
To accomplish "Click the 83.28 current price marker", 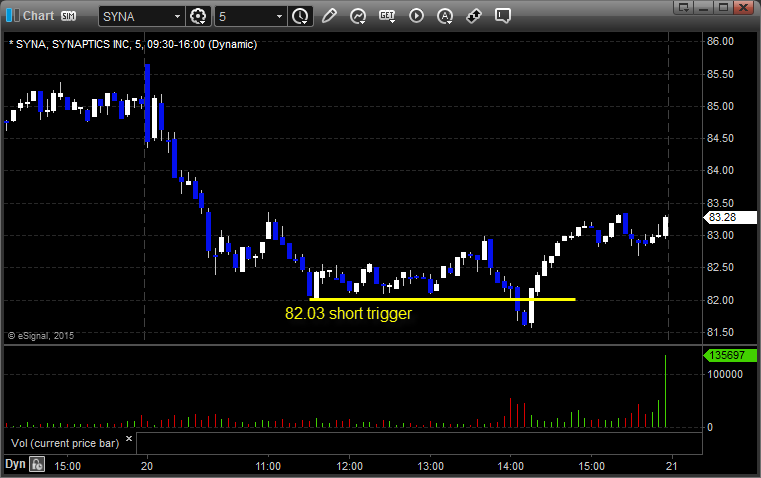I will point(730,217).
